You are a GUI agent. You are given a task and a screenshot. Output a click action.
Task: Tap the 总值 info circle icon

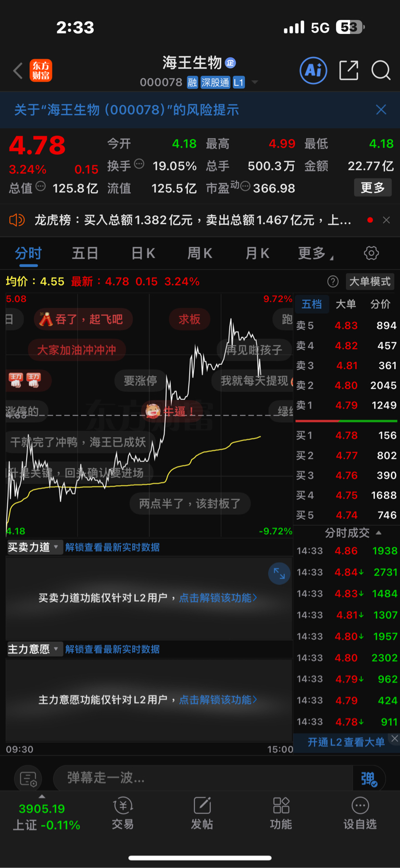tap(41, 186)
